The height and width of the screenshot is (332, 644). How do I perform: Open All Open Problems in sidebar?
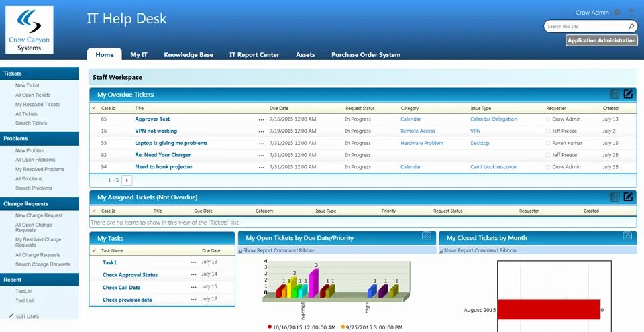pyautogui.click(x=35, y=160)
